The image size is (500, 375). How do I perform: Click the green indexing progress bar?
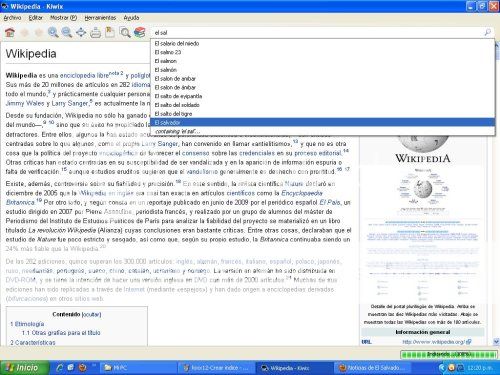click(x=449, y=354)
